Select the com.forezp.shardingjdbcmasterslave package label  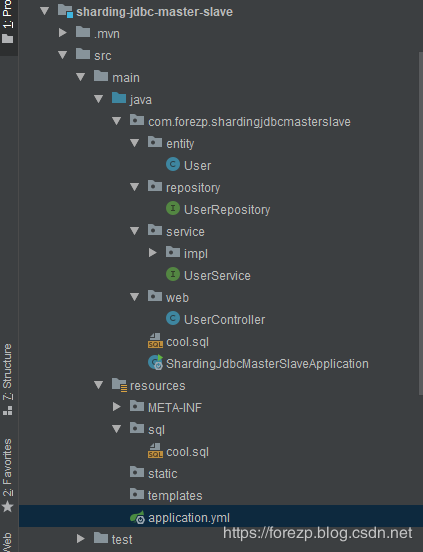tap(249, 122)
